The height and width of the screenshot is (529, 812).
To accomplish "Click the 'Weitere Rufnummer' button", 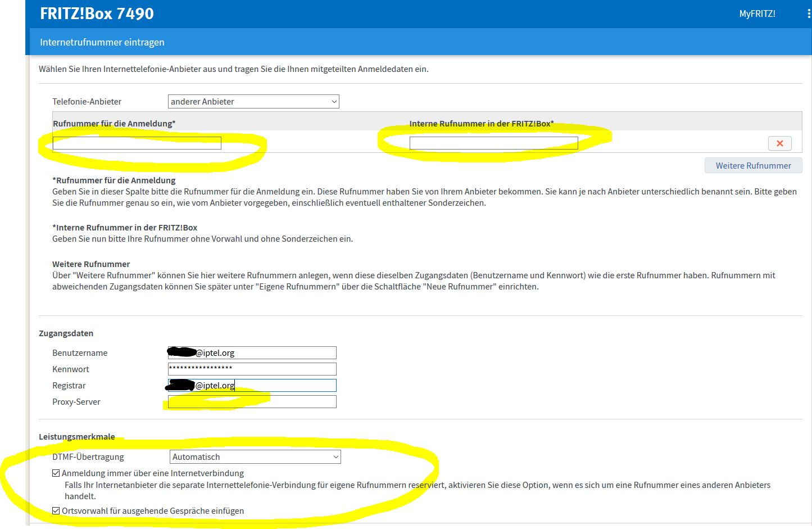I will pos(753,166).
